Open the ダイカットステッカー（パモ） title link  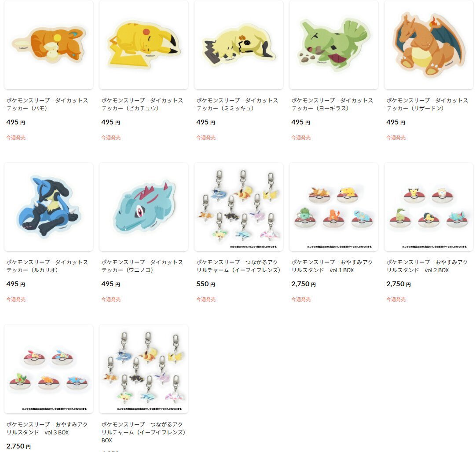click(47, 104)
